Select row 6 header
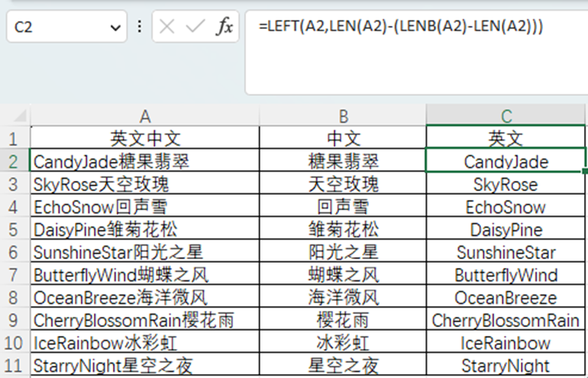Screen dimensions: 588x378 coord(15,252)
